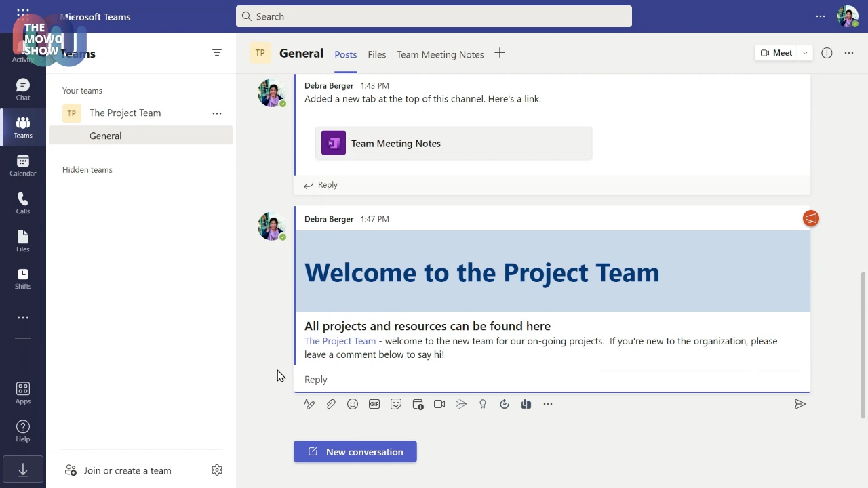This screenshot has height=488, width=868.
Task: Insert a GIF into the message
Action: (374, 404)
